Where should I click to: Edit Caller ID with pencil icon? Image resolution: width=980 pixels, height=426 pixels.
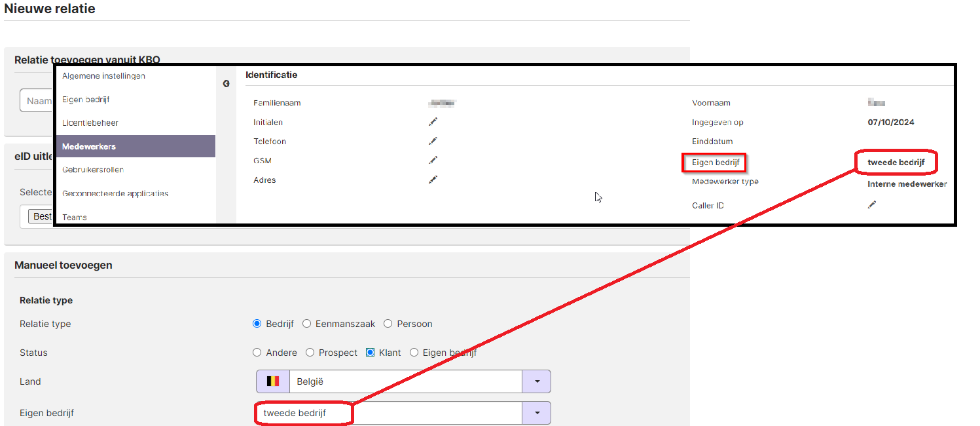[871, 205]
